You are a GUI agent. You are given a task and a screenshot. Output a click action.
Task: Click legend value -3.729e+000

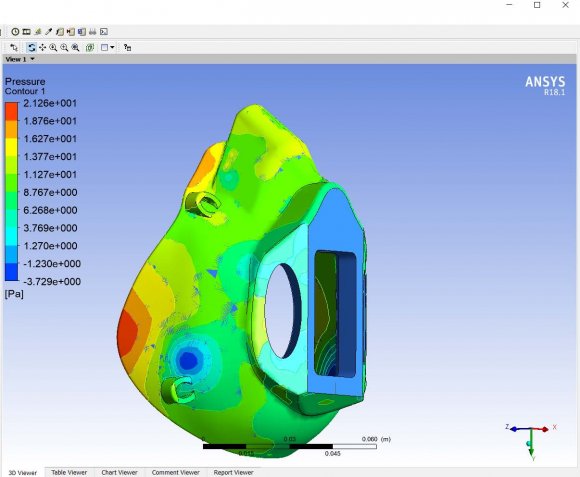click(x=52, y=282)
